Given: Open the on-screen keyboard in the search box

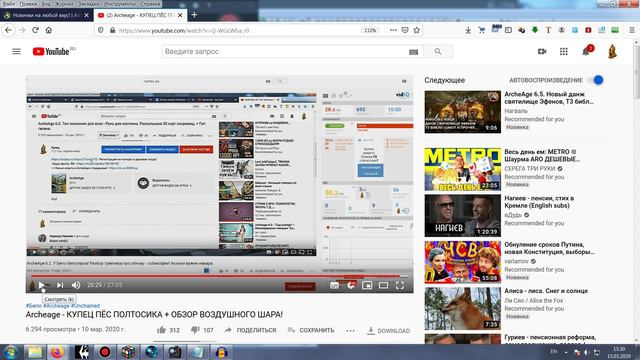Looking at the screenshot, I should [413, 52].
